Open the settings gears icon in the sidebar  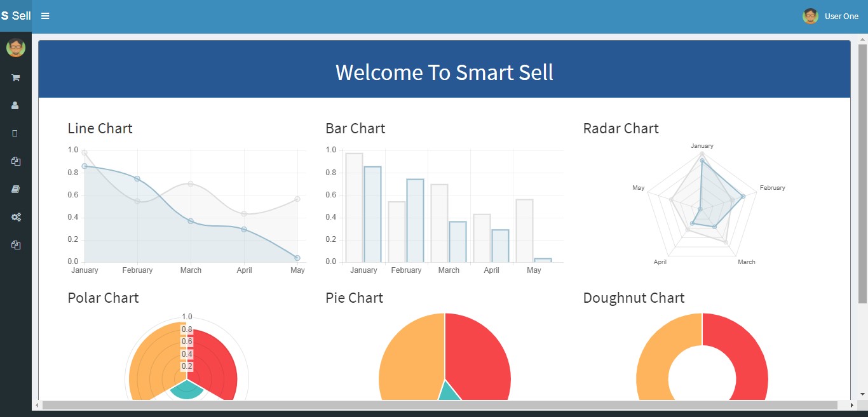click(16, 217)
